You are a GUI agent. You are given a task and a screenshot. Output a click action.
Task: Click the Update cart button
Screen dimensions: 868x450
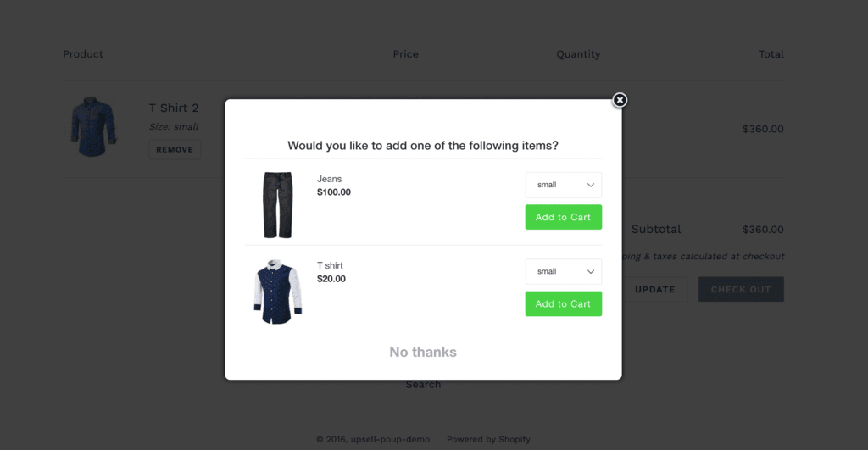click(655, 290)
